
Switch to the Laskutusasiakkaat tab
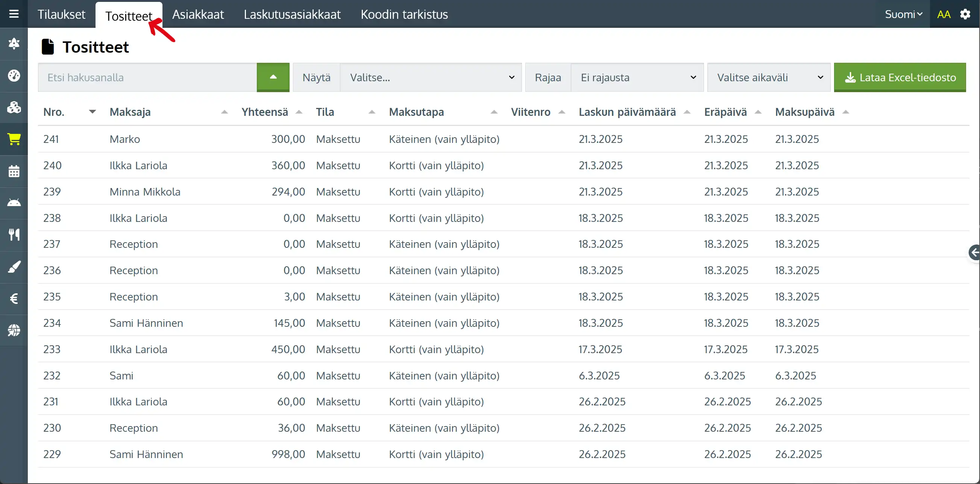coord(292,14)
